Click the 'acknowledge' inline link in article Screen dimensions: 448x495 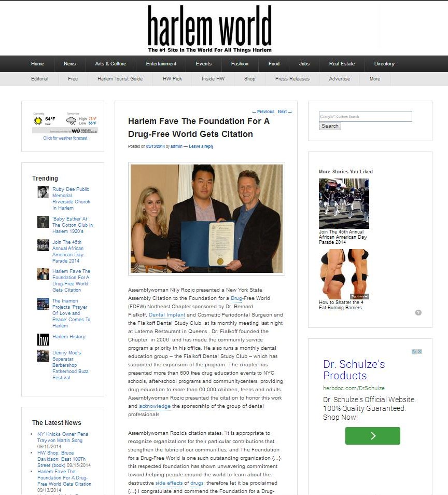point(155,406)
